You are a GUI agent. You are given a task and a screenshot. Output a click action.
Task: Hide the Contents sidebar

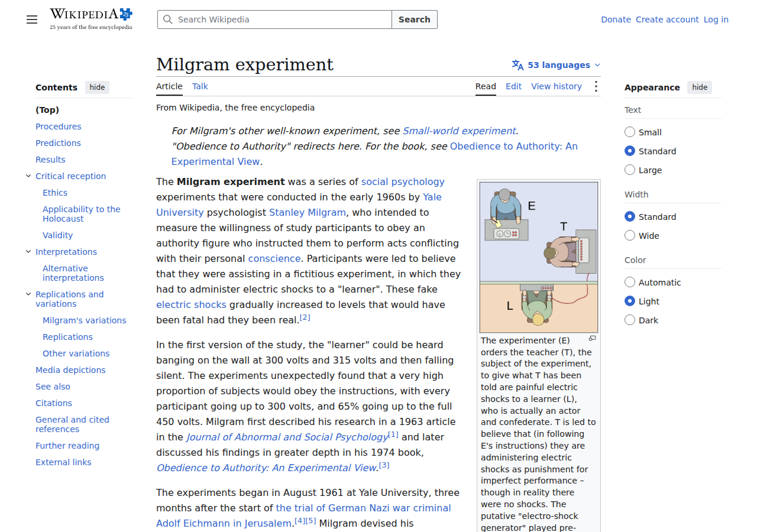coord(97,87)
